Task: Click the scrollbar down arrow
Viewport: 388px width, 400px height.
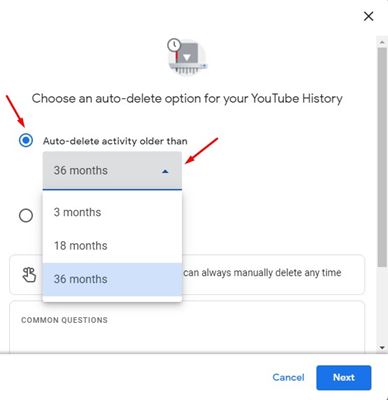Action: tap(382, 348)
